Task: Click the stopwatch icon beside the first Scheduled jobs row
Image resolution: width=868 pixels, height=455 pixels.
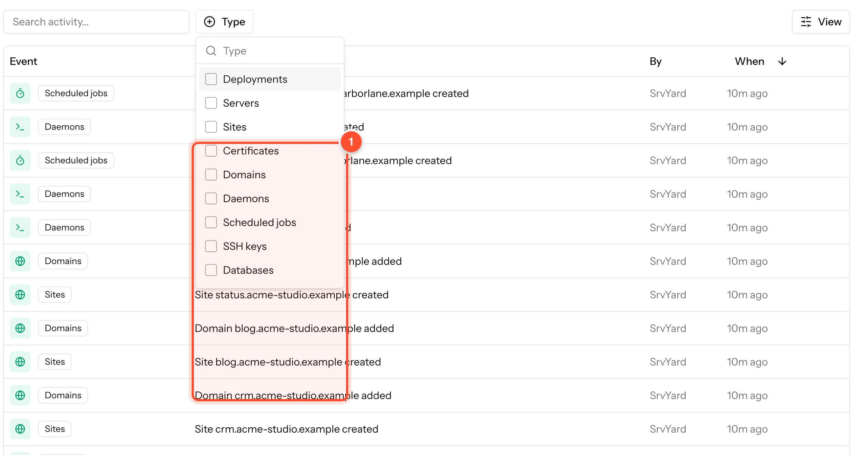Action: 20,93
